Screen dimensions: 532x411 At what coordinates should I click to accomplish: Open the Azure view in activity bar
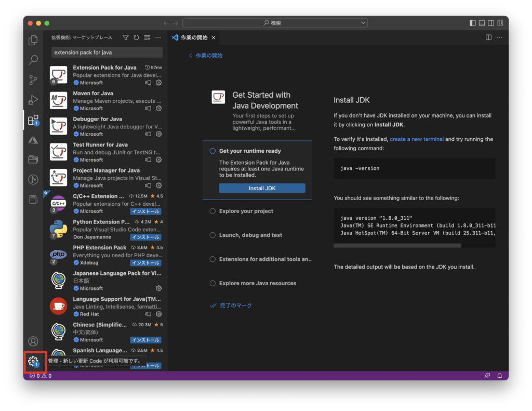point(33,140)
